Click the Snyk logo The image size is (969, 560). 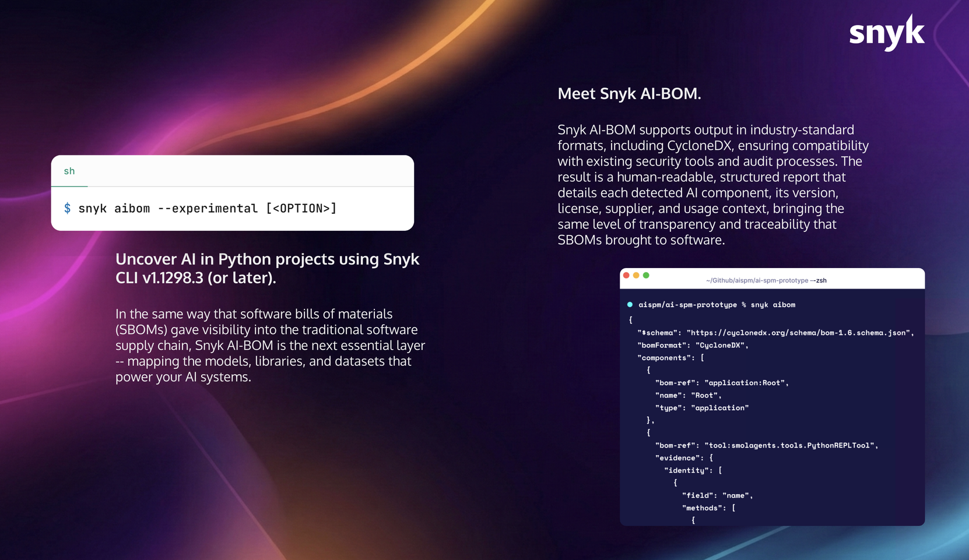[x=887, y=33]
